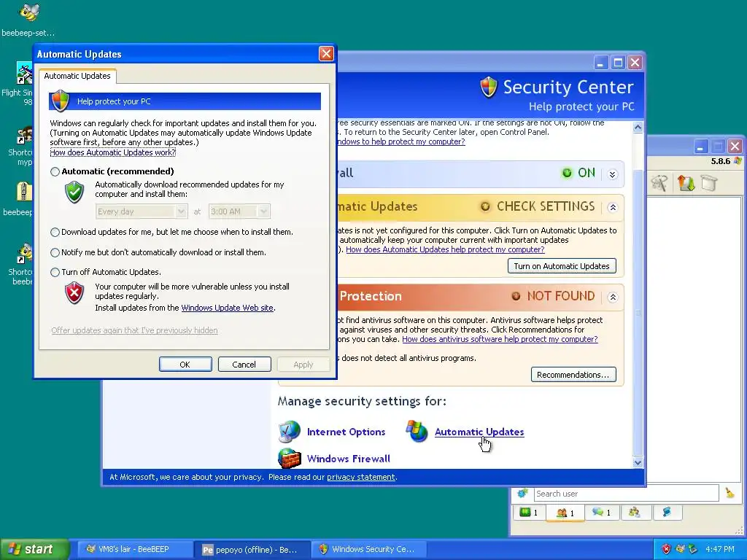
Task: Click the tray icon just left of the clock
Action: [693, 550]
